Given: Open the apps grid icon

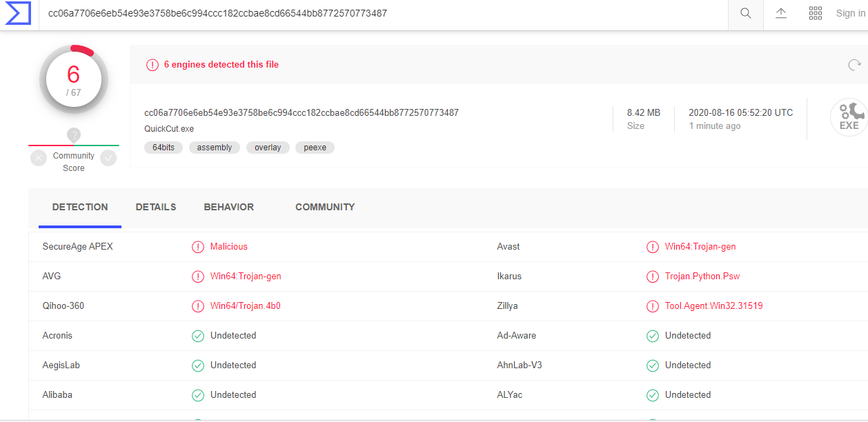Looking at the screenshot, I should pos(815,14).
